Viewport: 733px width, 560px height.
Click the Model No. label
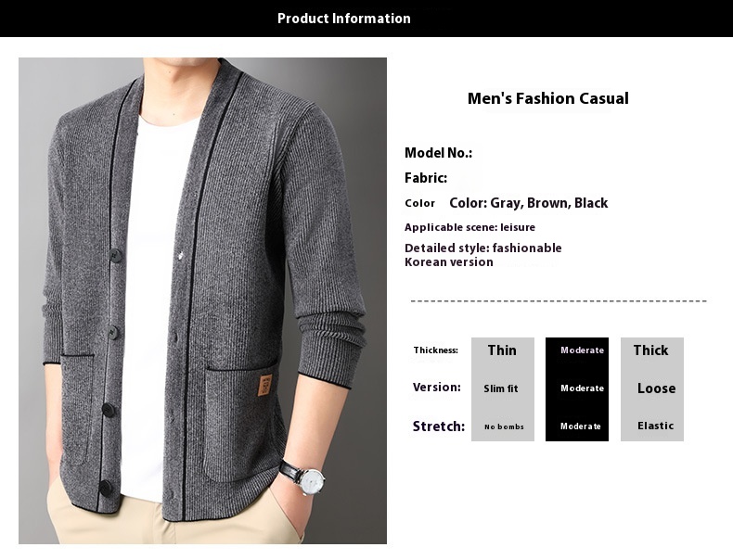[438, 153]
